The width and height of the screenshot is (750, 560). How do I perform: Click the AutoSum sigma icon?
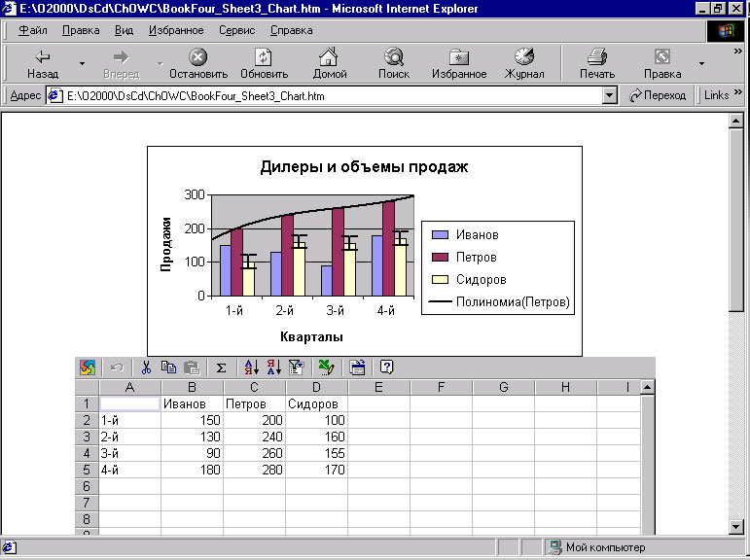point(221,367)
